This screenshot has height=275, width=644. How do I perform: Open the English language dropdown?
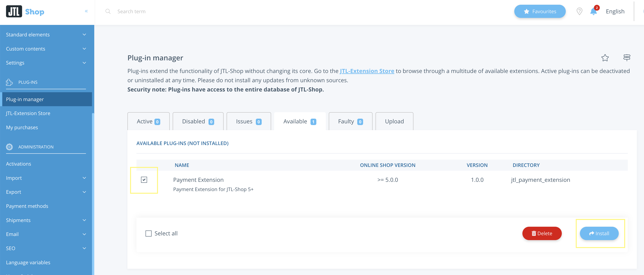point(615,12)
